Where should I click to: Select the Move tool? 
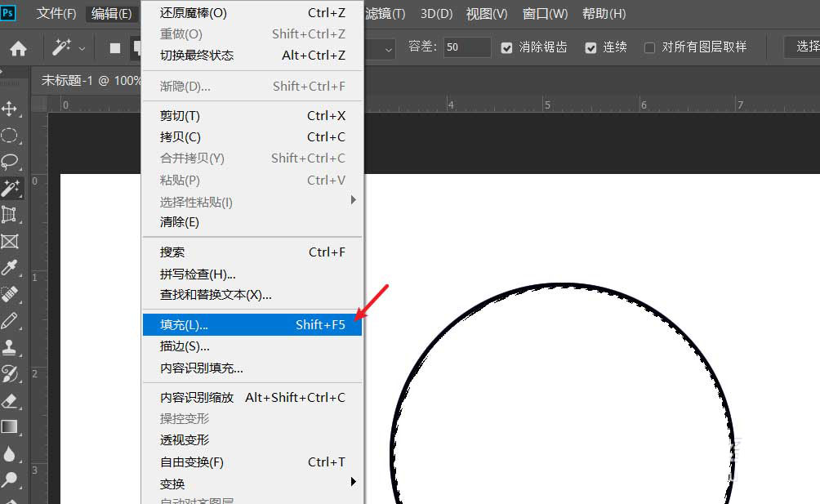[10, 109]
